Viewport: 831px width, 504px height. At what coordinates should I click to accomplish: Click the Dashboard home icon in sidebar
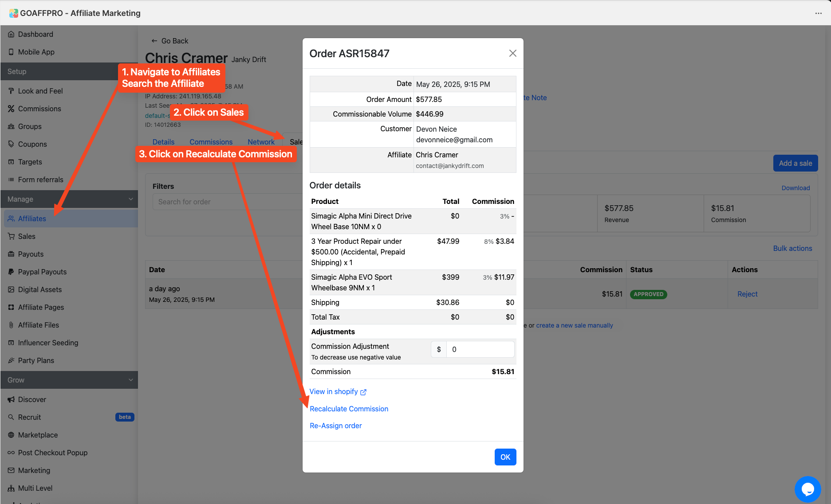point(11,34)
